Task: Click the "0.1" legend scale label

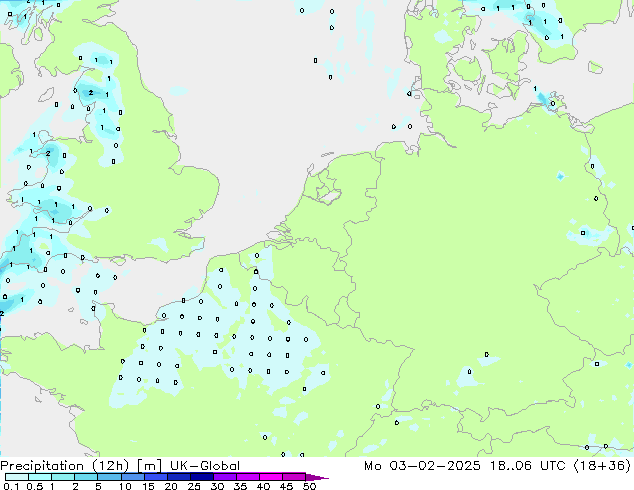Action: tap(11, 486)
